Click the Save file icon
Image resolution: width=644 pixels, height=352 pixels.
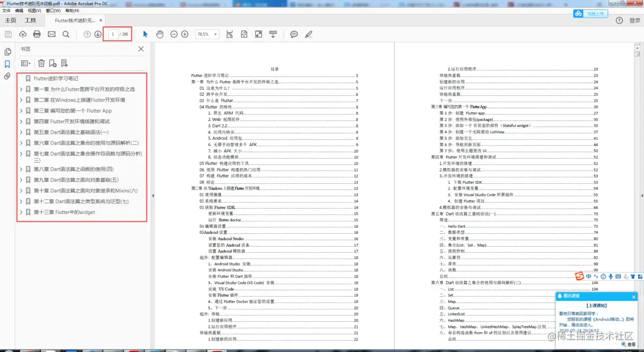tap(8, 34)
